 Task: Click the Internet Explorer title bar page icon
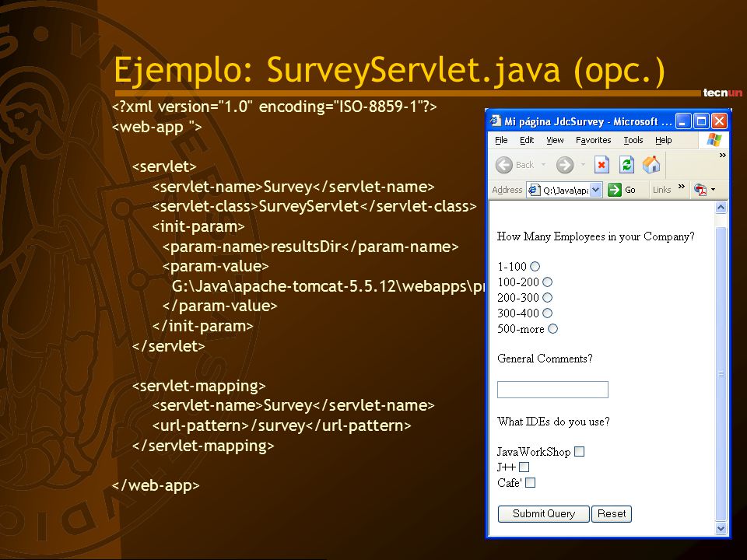point(496,121)
